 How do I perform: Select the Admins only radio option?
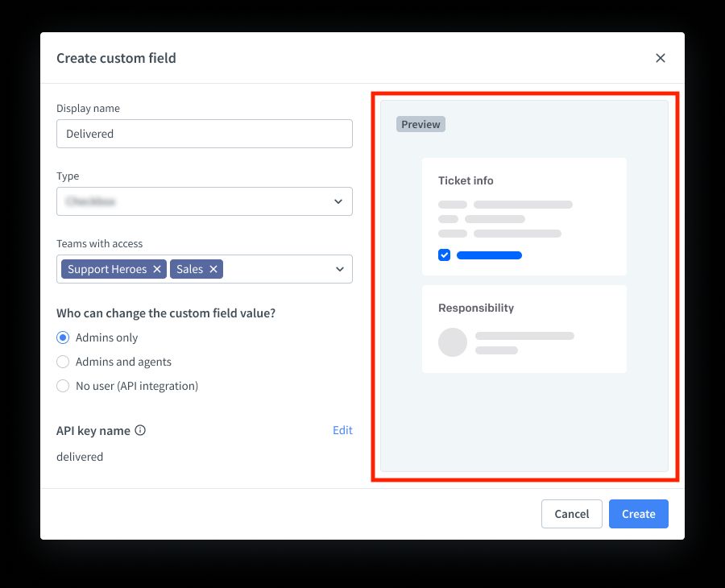pyautogui.click(x=63, y=337)
